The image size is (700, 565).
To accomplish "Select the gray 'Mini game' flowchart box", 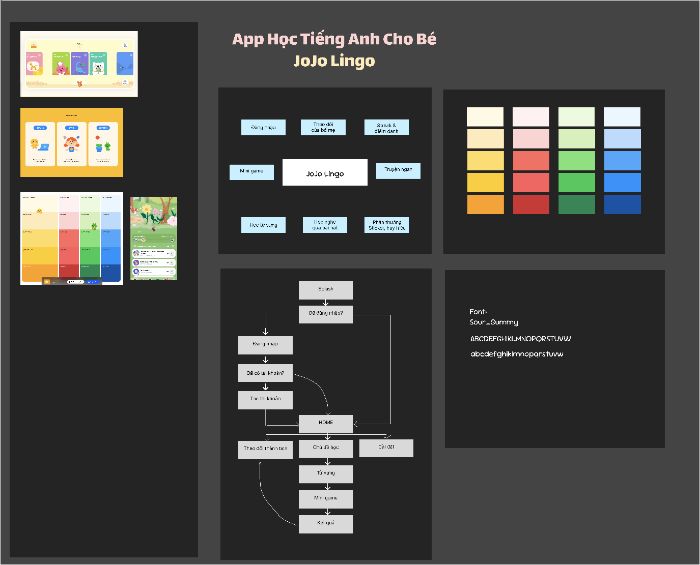I will (x=326, y=499).
